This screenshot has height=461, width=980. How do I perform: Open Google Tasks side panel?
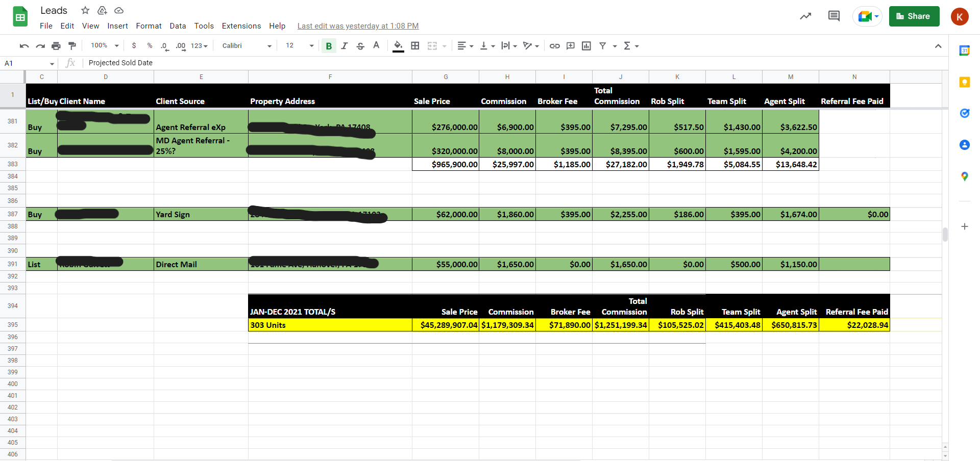[x=964, y=113]
